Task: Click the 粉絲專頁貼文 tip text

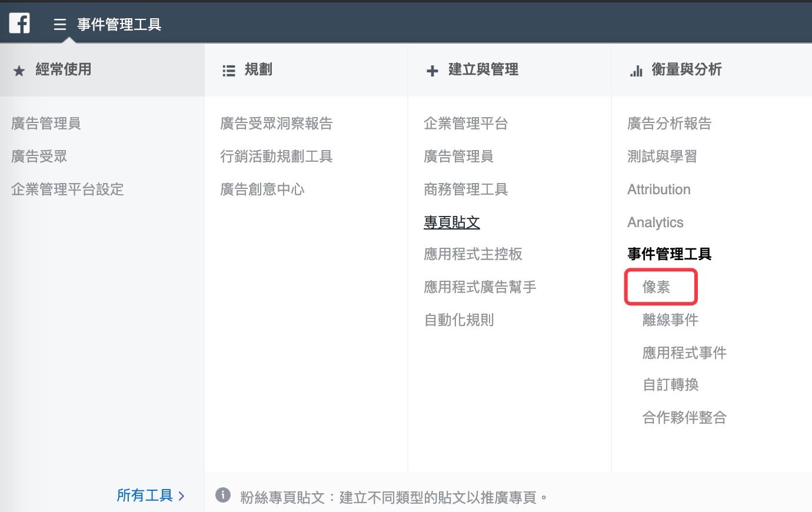Action: coord(394,498)
